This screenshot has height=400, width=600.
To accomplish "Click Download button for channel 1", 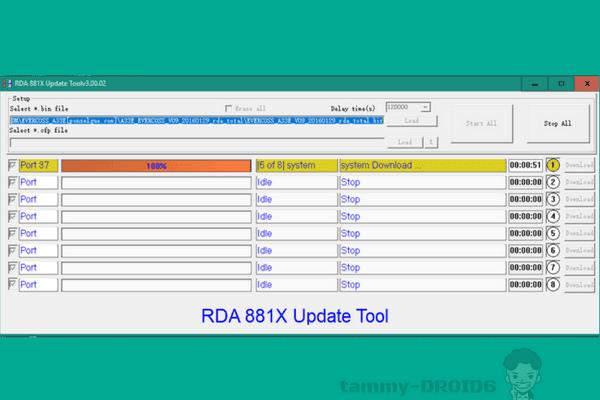I will pos(579,165).
